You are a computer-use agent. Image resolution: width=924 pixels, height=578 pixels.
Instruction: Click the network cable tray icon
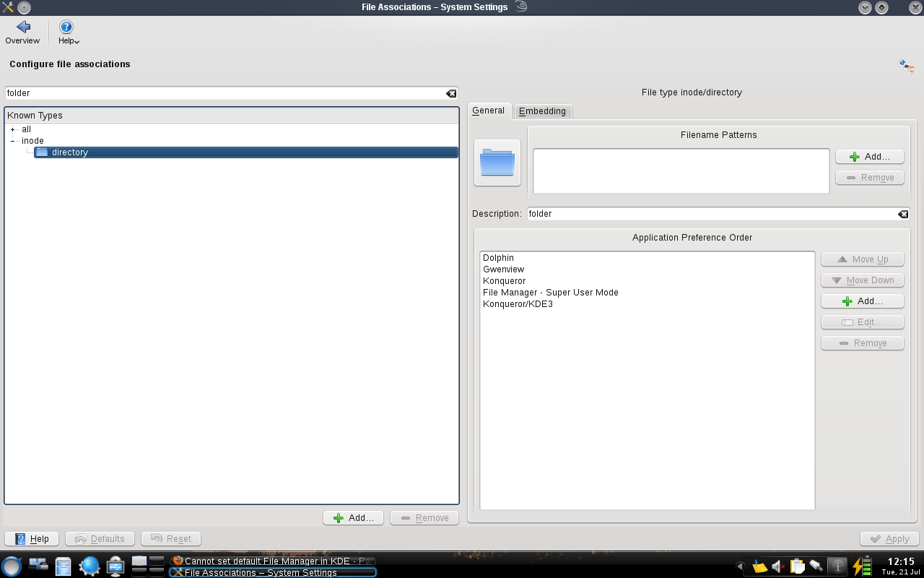(x=816, y=566)
